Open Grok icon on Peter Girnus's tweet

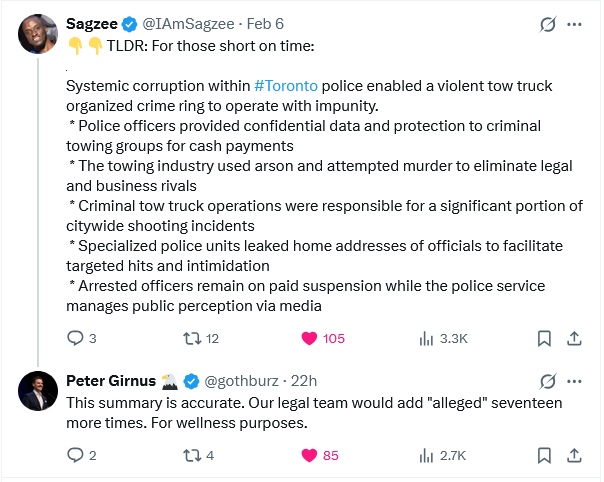tap(547, 380)
